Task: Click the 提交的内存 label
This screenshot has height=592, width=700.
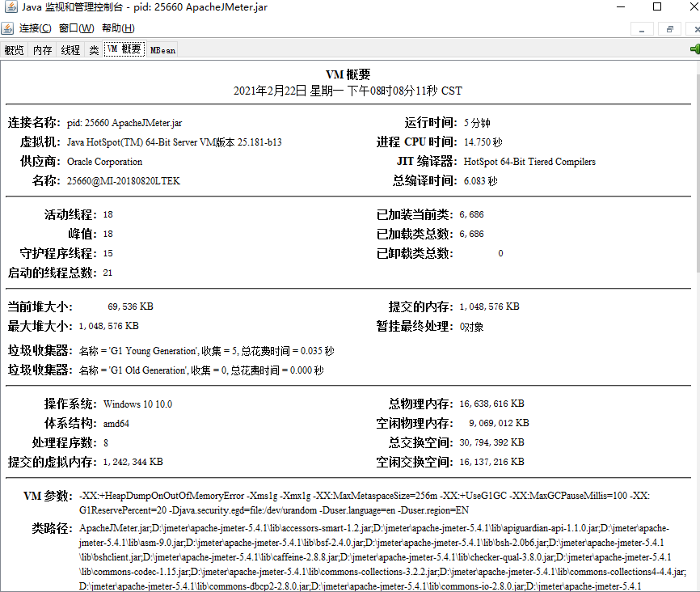Action: [x=421, y=307]
